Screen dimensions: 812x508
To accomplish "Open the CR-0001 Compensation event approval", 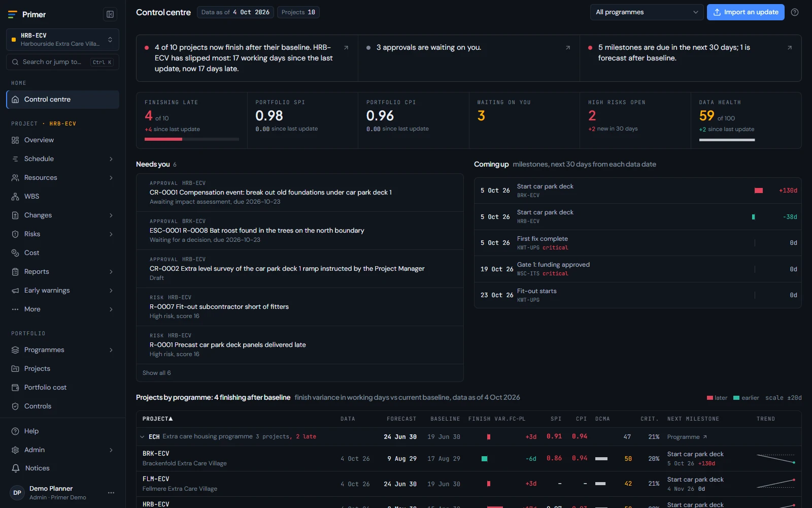I will (x=300, y=193).
